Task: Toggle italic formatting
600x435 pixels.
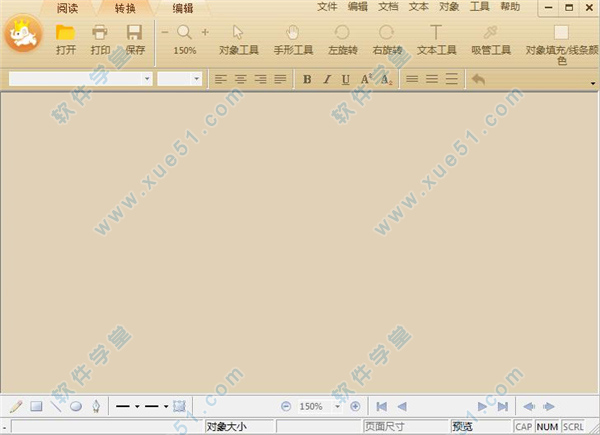Action: [x=327, y=79]
